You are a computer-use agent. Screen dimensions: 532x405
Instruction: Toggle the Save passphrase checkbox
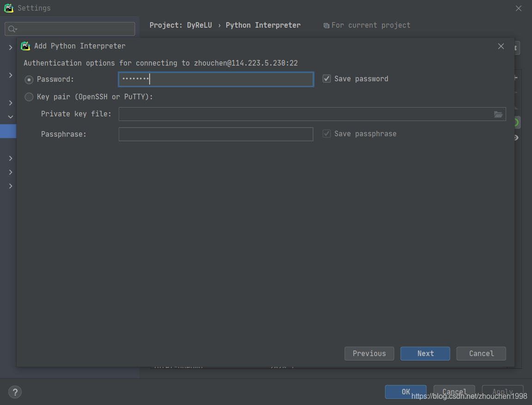click(326, 133)
